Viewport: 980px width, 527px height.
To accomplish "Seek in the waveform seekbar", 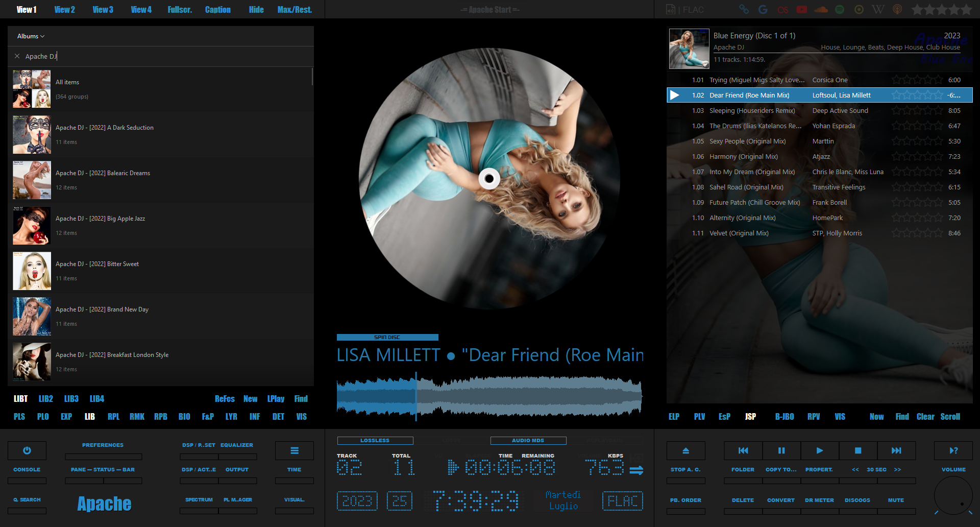I will click(489, 396).
